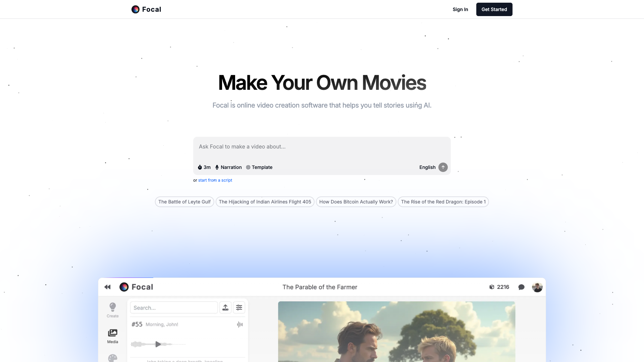Toggle the stopwatch 3m duration option

(x=204, y=167)
